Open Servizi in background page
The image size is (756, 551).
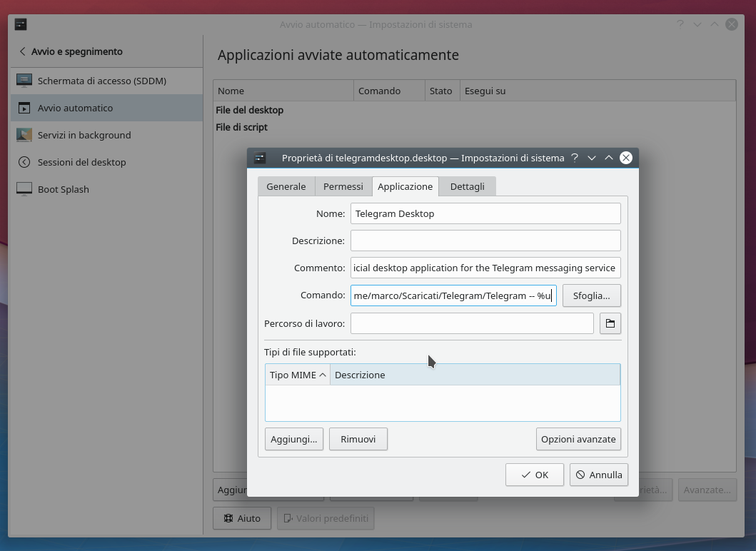106,135
